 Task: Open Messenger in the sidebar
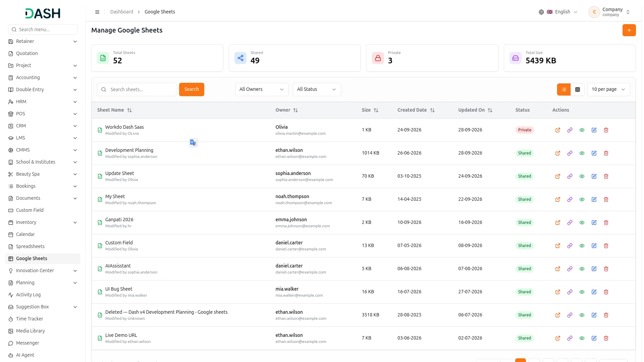[43, 343]
